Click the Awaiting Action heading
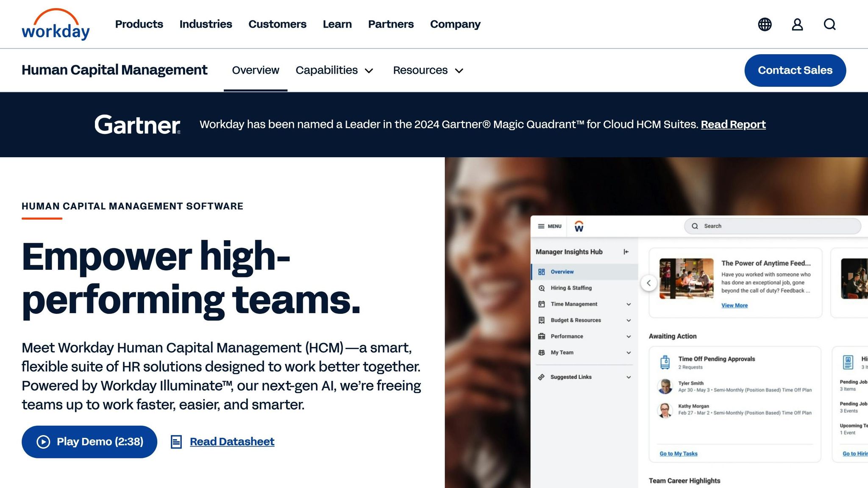Screen dimensions: 868x488 coord(673,336)
